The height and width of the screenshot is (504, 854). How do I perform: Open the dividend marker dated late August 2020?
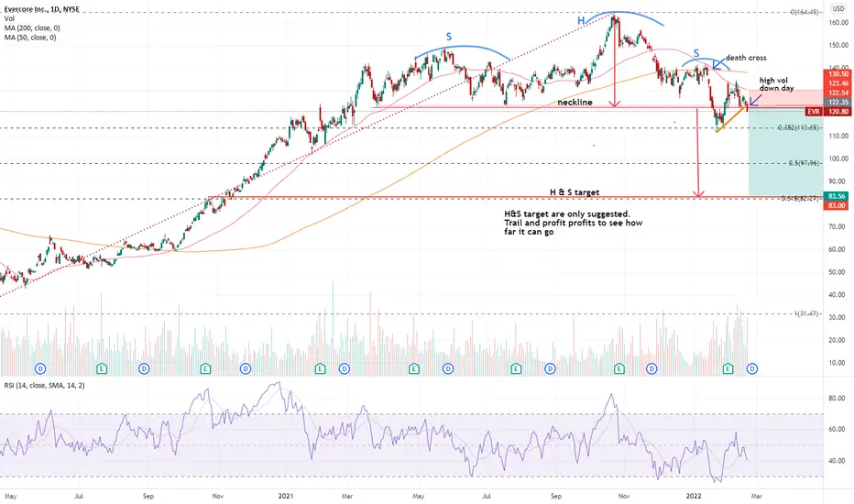144,369
